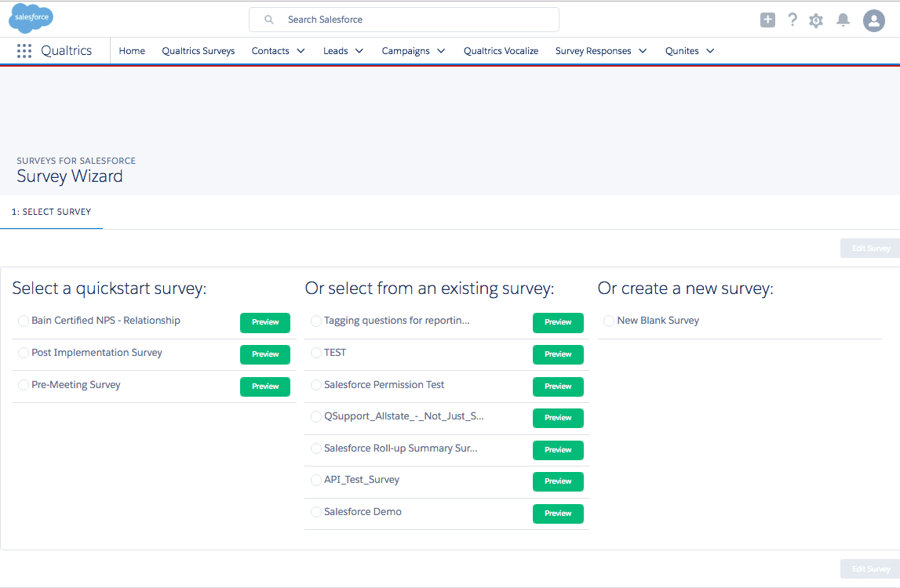Screen dimensions: 900x588
Task: Open the user profile avatar
Action: click(874, 20)
